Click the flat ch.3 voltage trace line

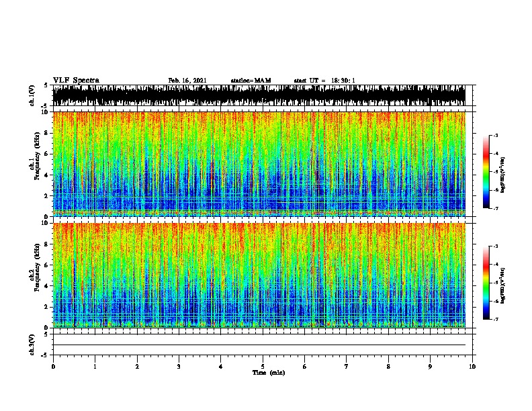coord(259,345)
